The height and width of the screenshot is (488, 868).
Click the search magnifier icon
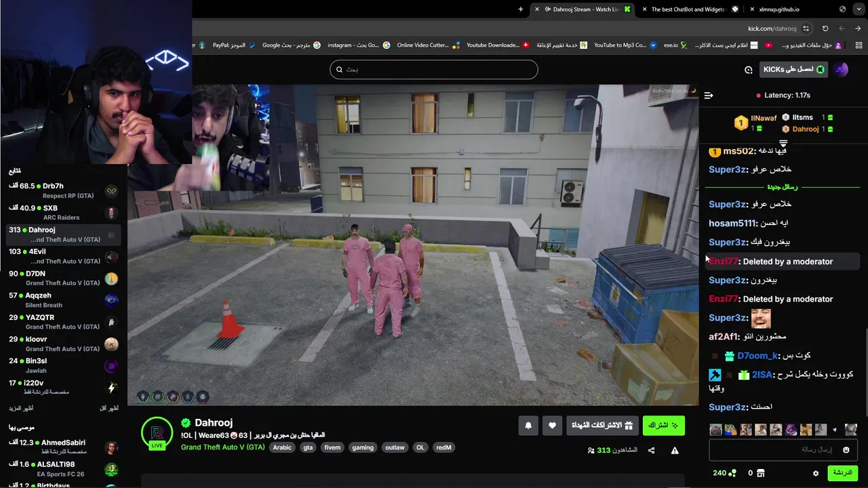[x=340, y=69]
